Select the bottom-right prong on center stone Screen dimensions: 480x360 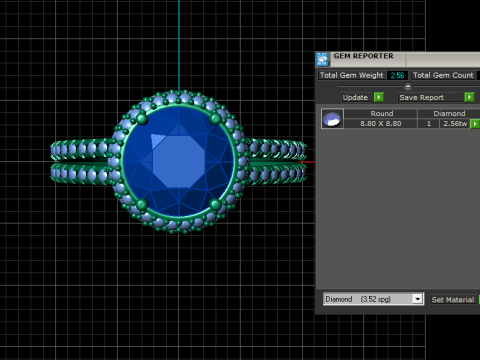point(216,204)
